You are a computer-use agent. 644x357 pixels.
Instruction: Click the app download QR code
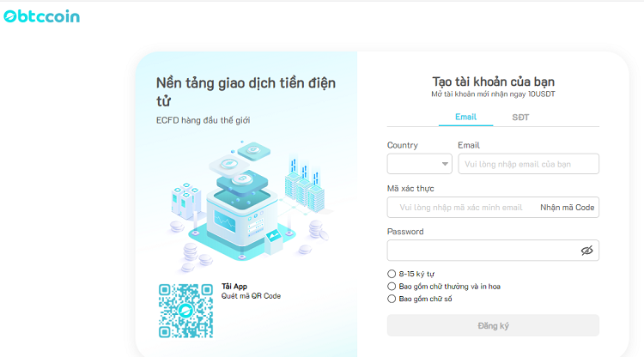click(185, 311)
